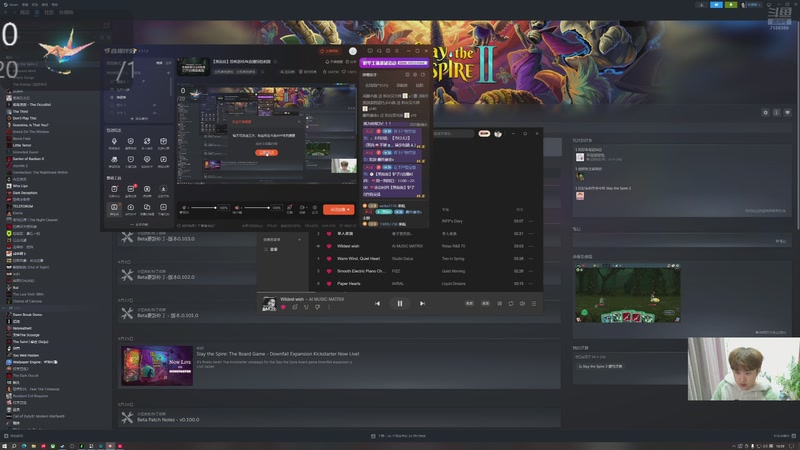Click the shield icon in second tools row
800x450 pixels.
(x=131, y=161)
